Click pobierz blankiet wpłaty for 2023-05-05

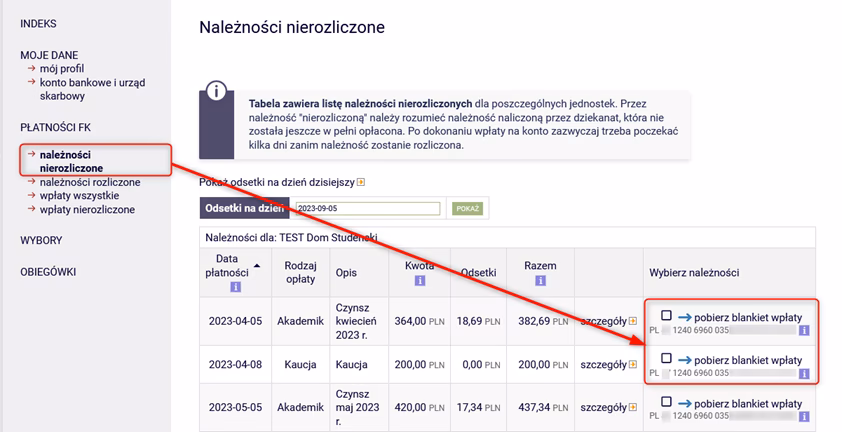click(x=748, y=404)
